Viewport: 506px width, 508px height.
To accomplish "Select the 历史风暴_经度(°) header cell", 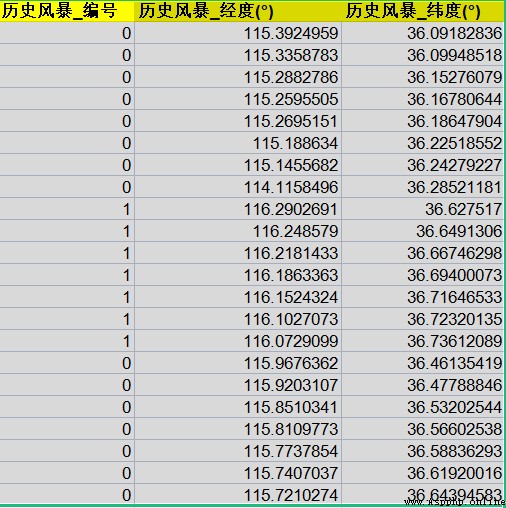I will pyautogui.click(x=238, y=11).
